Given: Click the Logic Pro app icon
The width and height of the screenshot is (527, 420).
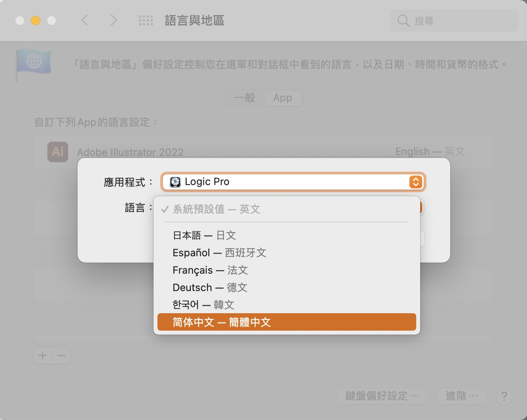Looking at the screenshot, I should pos(175,182).
